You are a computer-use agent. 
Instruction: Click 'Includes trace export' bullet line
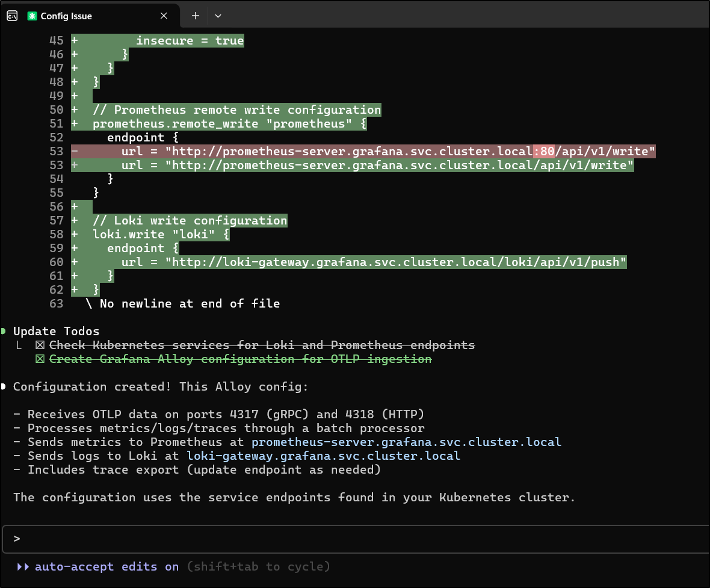197,469
